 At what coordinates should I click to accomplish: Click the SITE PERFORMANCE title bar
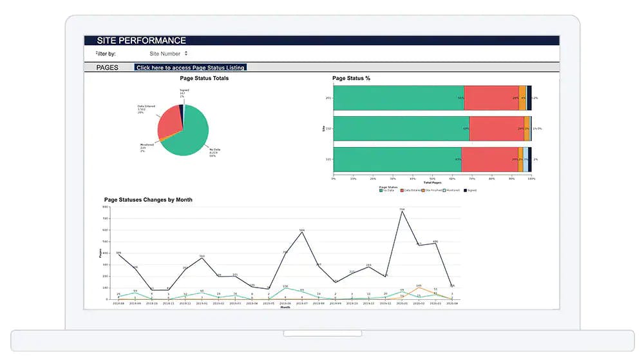pyautogui.click(x=321, y=40)
